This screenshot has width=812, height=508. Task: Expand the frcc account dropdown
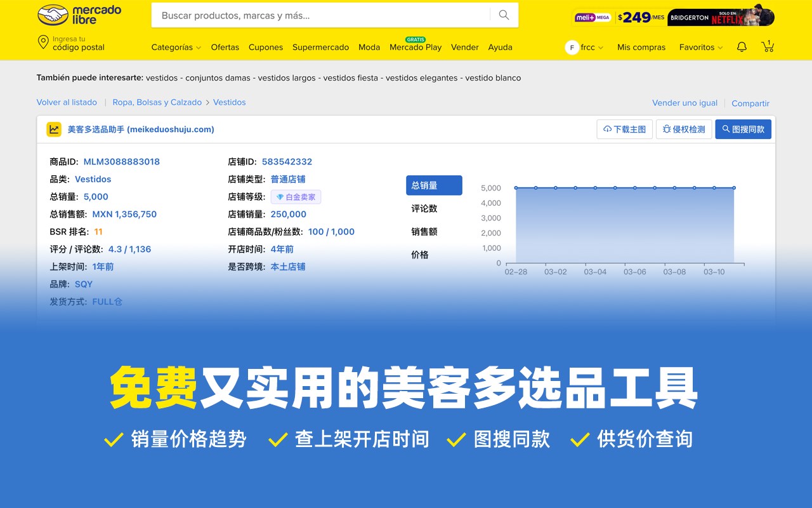pos(592,47)
